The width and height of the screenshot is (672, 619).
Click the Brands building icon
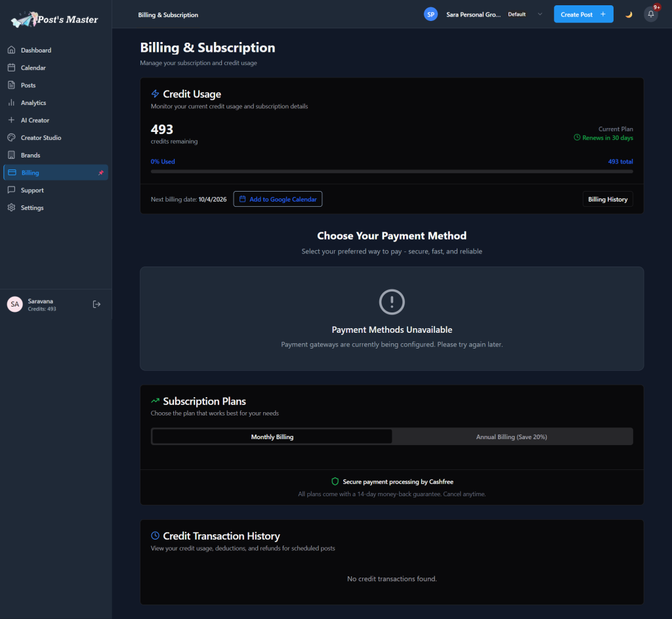click(11, 155)
